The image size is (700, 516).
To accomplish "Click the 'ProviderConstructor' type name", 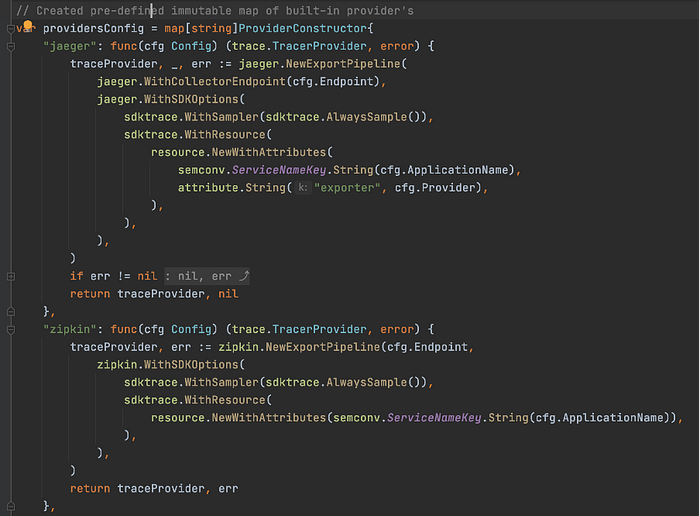I will (302, 29).
